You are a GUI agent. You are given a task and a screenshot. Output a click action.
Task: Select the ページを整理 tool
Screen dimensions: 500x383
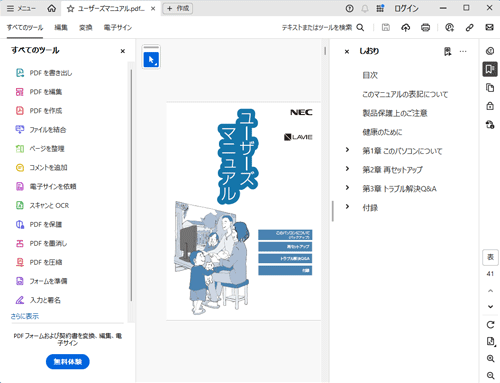click(40, 148)
